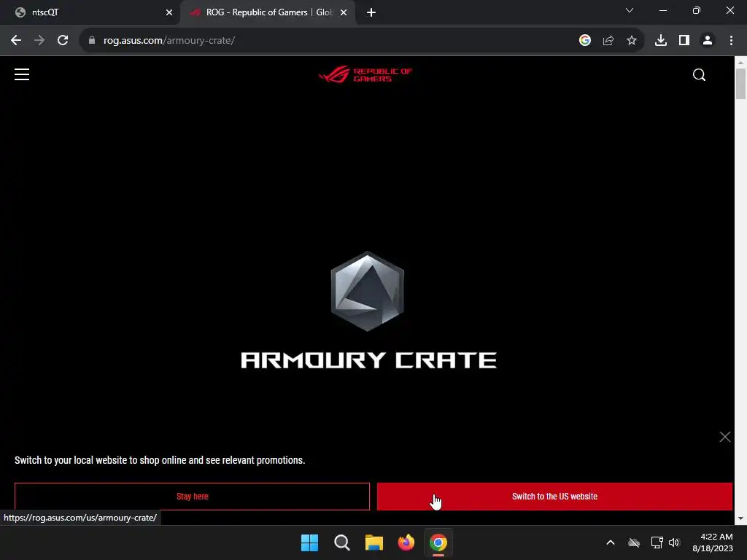Launch Firefox from the taskbar

pos(406,542)
